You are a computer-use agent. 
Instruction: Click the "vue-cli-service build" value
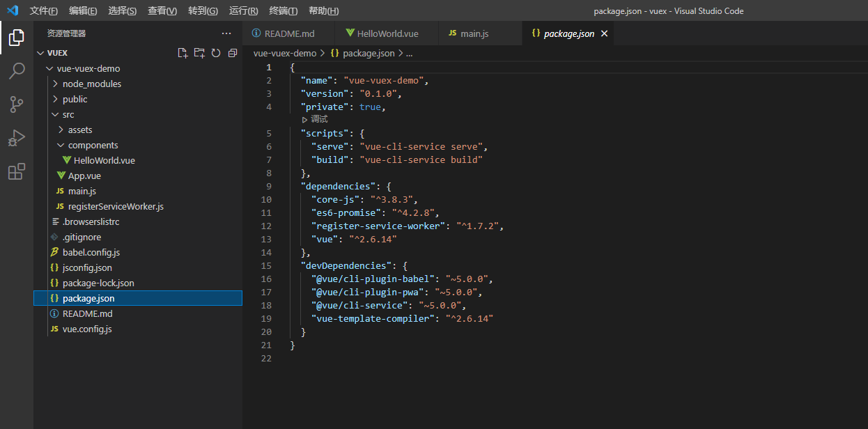tap(421, 159)
